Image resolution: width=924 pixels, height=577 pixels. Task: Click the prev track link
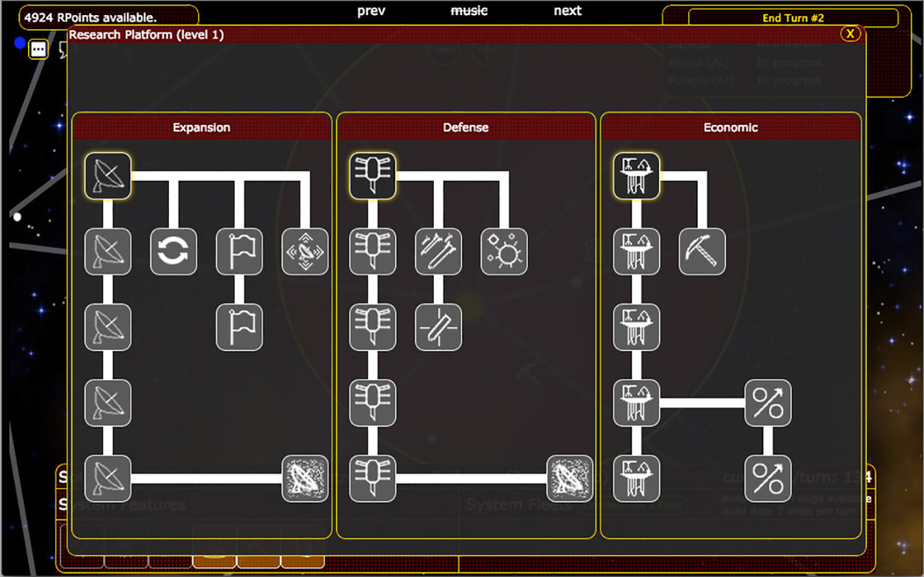coord(371,11)
